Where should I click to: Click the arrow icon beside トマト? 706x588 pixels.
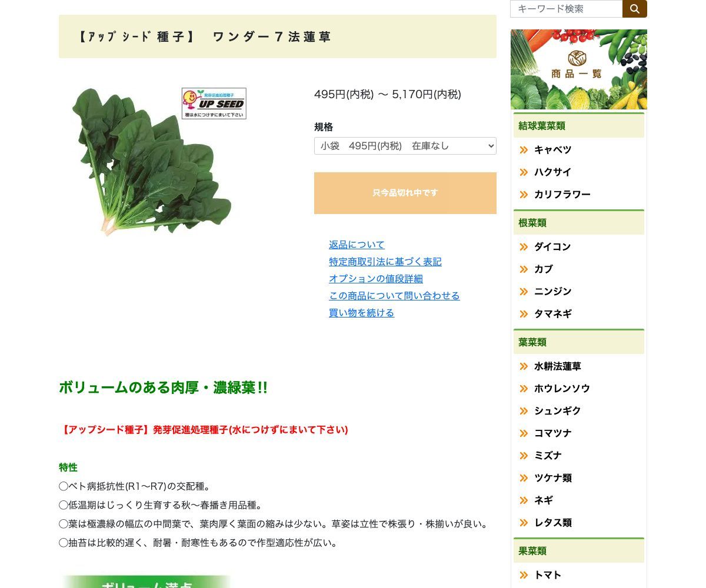coord(524,575)
